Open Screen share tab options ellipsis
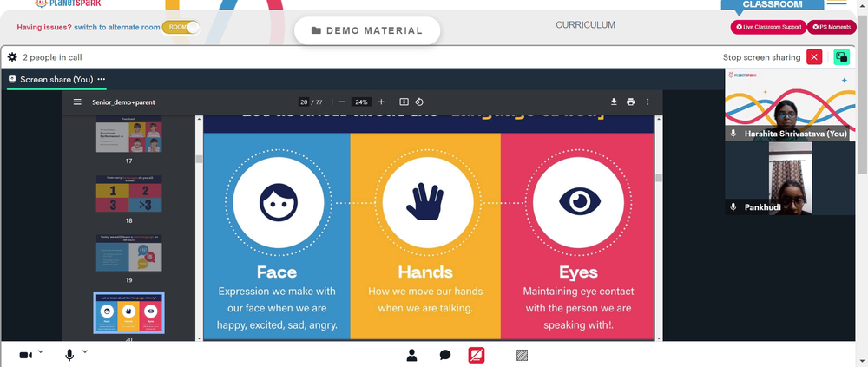868x367 pixels. 102,79
